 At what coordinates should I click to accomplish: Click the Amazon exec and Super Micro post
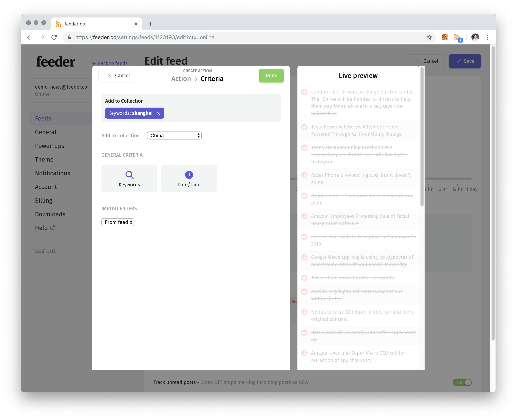point(358,357)
